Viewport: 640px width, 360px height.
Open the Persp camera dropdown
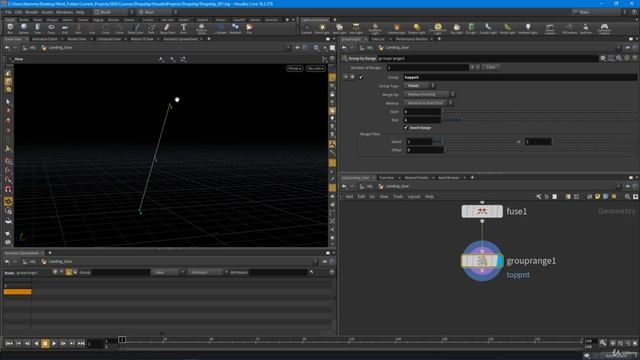294,68
